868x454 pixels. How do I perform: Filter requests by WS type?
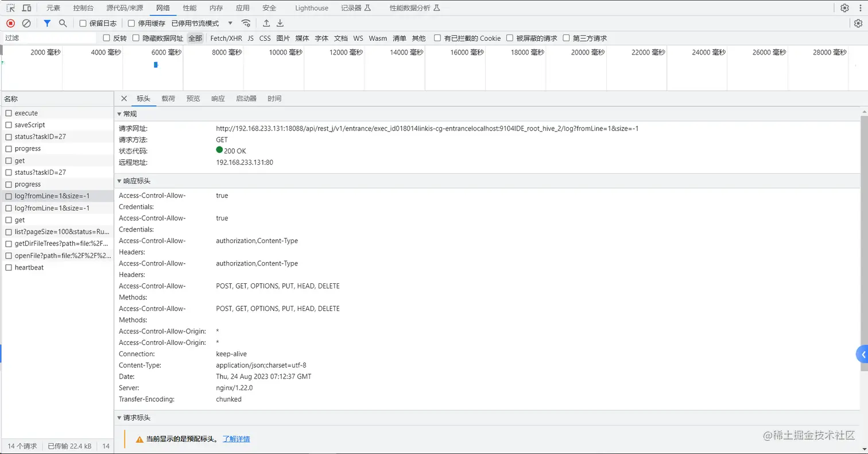pyautogui.click(x=358, y=39)
